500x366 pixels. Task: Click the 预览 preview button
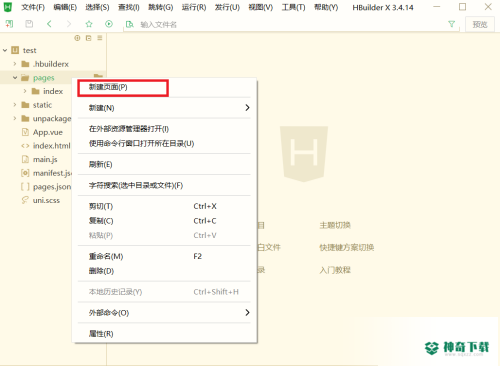(480, 24)
